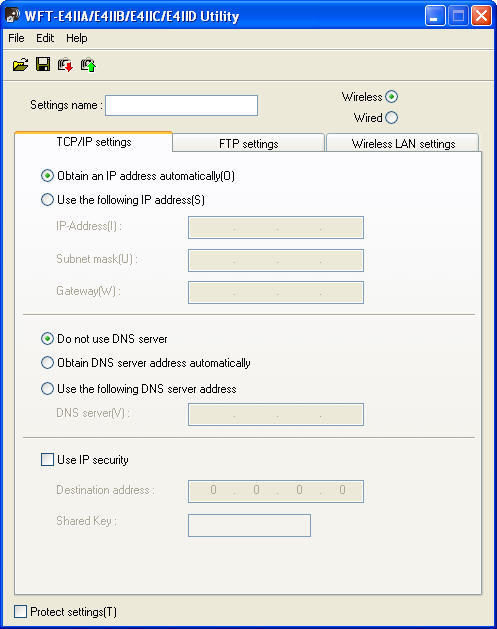This screenshot has height=629, width=497.
Task: Open the File menu
Action: coord(16,38)
